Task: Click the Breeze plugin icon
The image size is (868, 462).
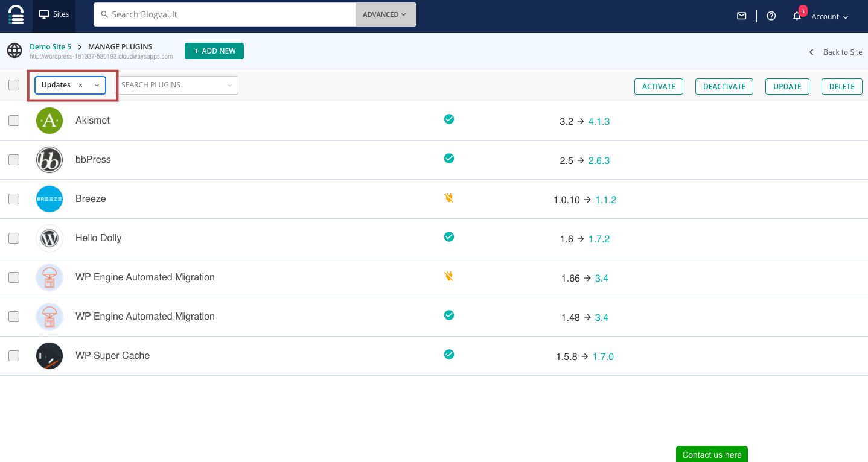Action: 49,199
